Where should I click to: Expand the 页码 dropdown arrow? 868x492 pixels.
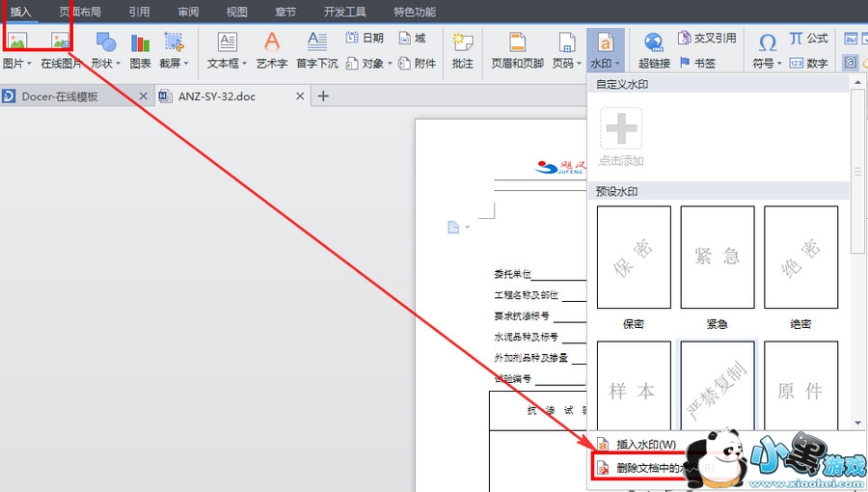[x=579, y=63]
